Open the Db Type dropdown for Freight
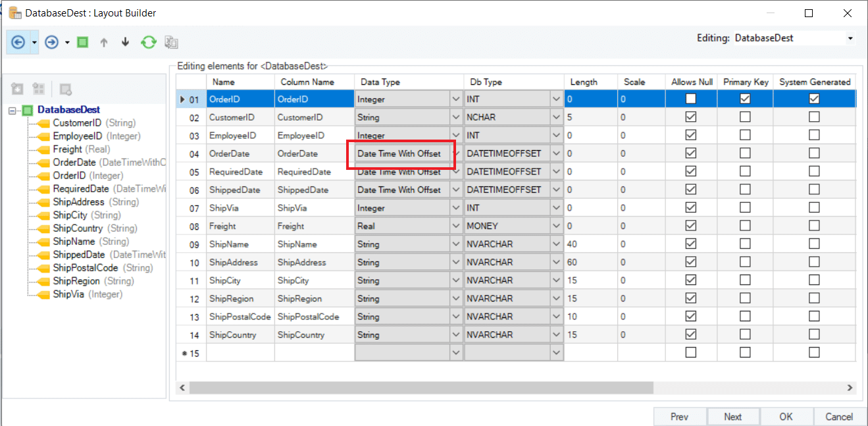Screen dimensions: 868x426 (557, 226)
